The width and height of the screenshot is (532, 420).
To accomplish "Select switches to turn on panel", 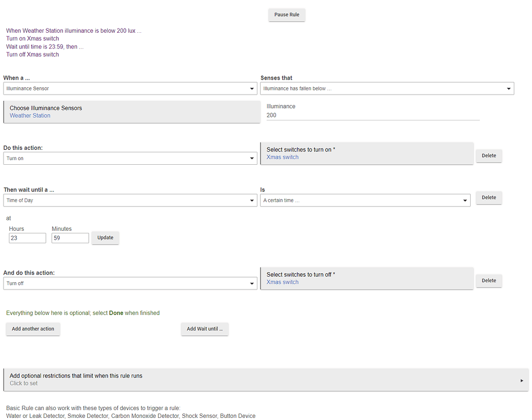I will pyautogui.click(x=367, y=153).
